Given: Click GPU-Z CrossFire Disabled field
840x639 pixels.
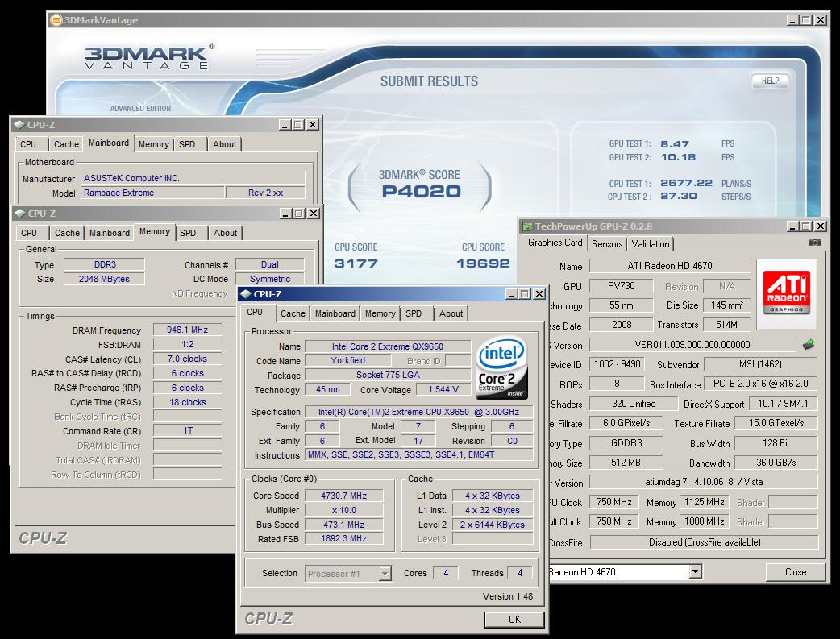Looking at the screenshot, I should point(705,542).
